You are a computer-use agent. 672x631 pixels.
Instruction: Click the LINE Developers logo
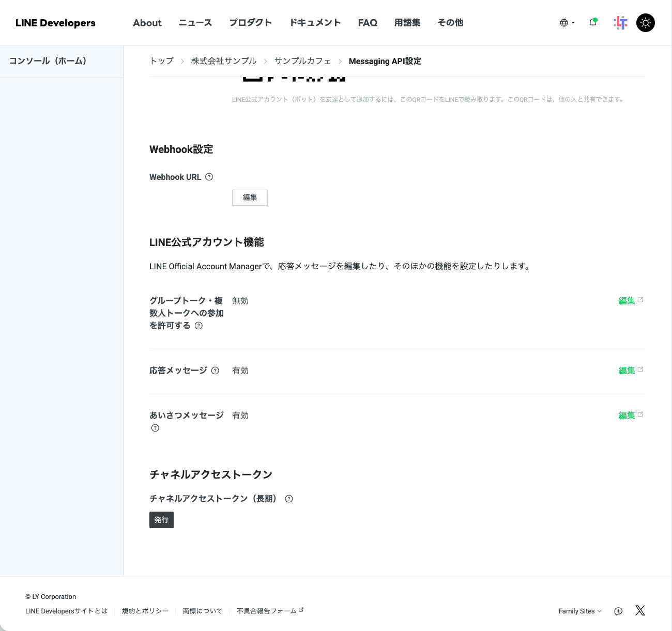point(55,23)
